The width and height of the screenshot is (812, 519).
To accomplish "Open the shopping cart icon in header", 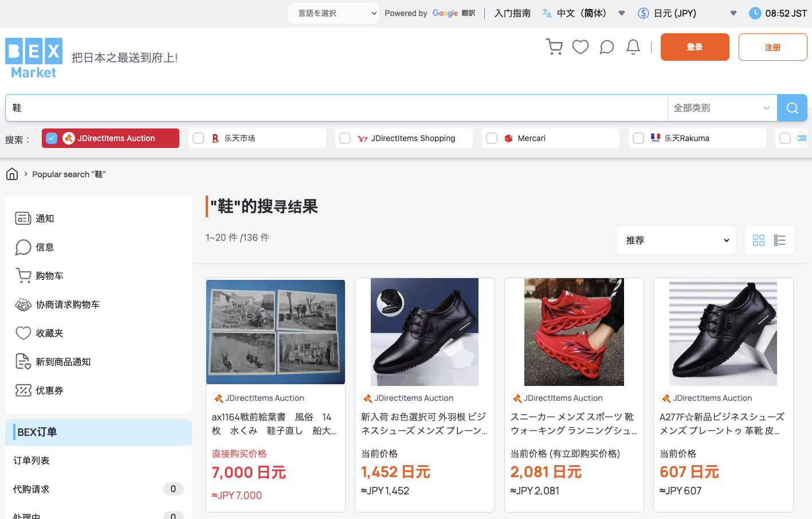I will coord(554,47).
